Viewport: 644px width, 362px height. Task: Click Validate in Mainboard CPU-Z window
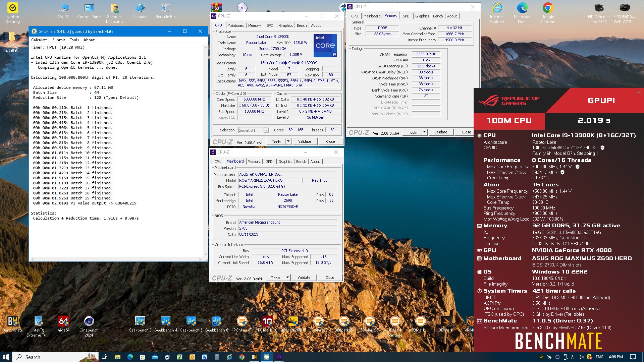coord(304,278)
